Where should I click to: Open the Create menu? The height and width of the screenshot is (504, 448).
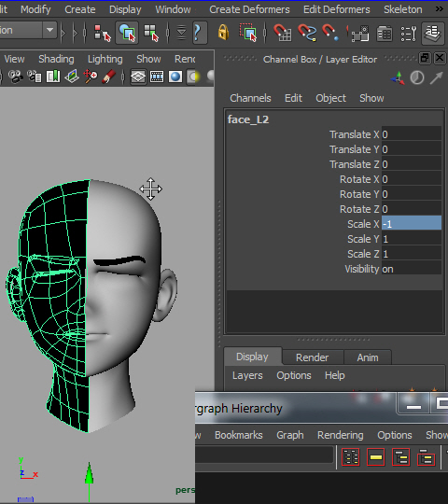tap(80, 9)
